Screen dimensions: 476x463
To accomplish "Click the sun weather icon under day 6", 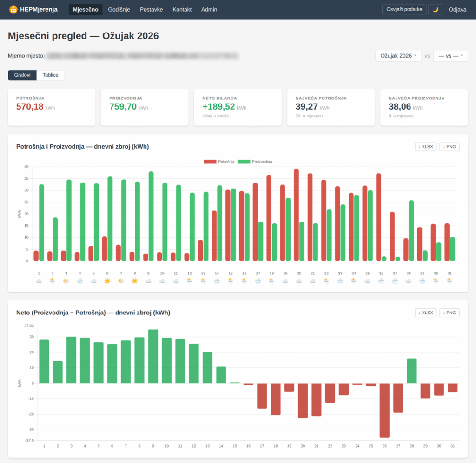I will click(107, 280).
